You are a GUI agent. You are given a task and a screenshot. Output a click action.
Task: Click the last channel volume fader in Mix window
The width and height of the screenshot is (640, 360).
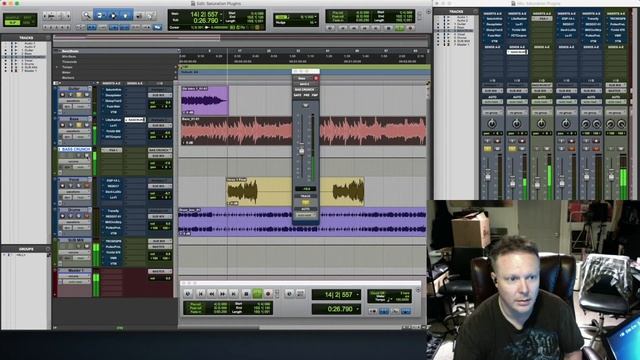(611, 177)
